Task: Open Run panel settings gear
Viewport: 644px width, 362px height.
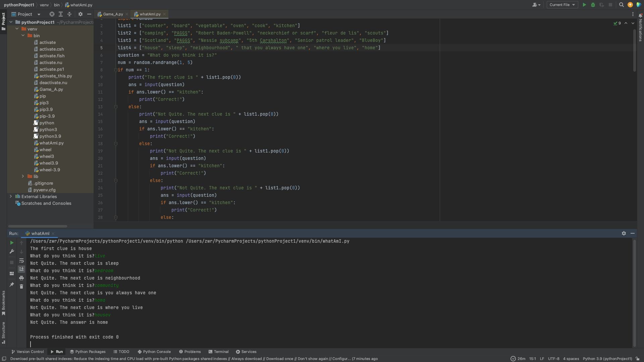Action: (624, 233)
